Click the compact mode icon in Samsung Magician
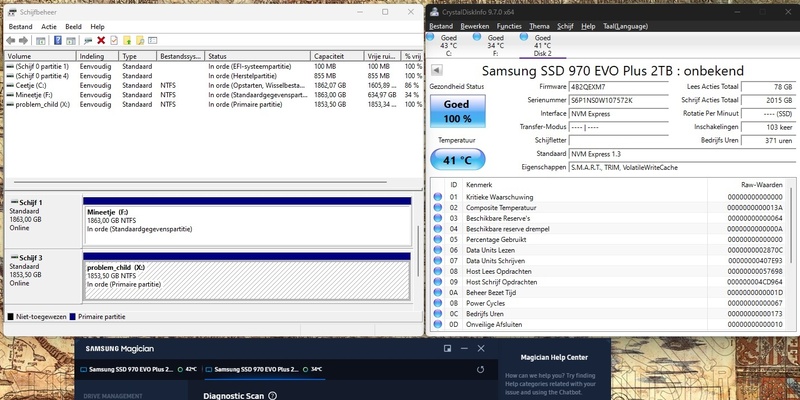The image size is (800, 400). [x=447, y=348]
